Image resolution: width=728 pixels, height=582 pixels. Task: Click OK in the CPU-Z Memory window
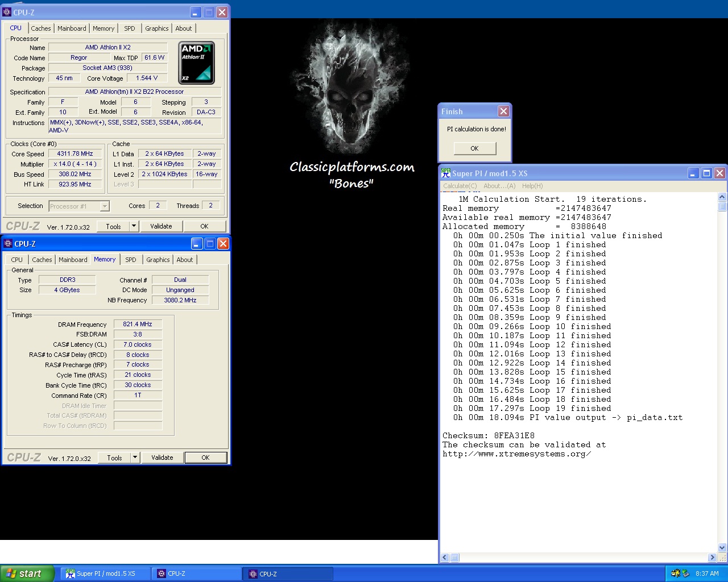206,458
